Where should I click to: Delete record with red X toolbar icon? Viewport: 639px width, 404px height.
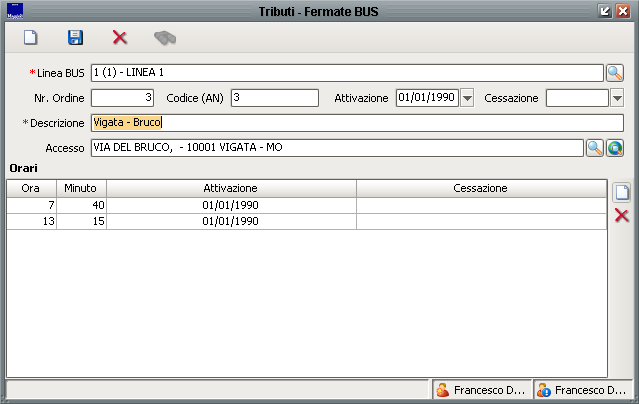tap(120, 38)
